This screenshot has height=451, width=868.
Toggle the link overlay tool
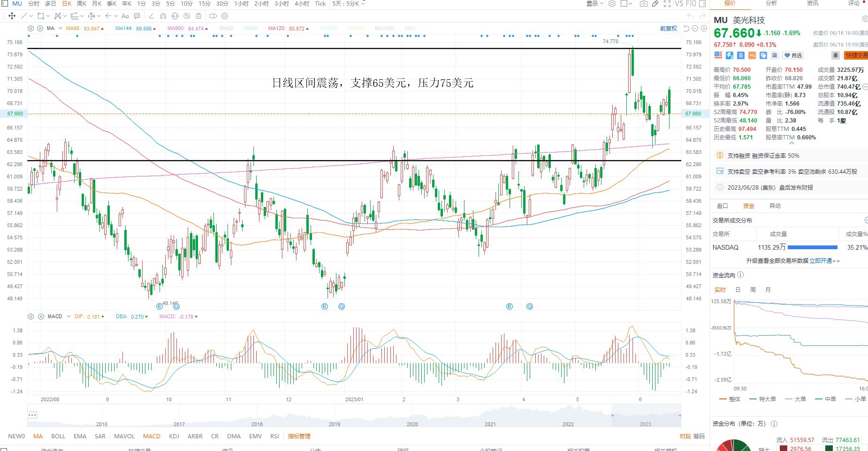click(213, 16)
